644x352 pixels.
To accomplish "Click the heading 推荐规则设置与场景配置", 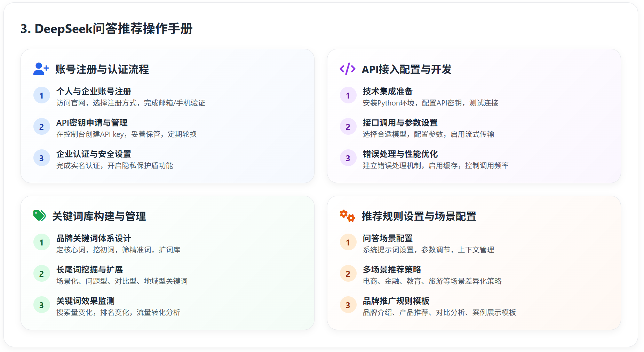I will pyautogui.click(x=419, y=216).
